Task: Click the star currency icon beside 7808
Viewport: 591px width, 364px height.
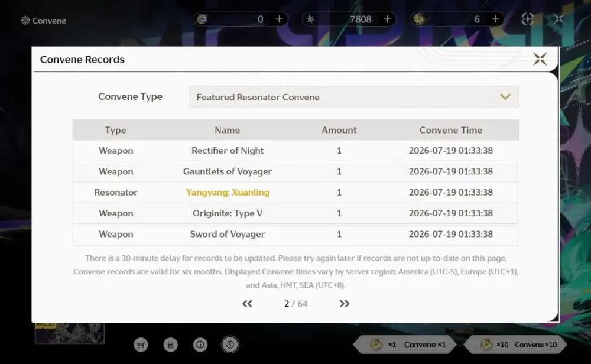Action: 310,19
